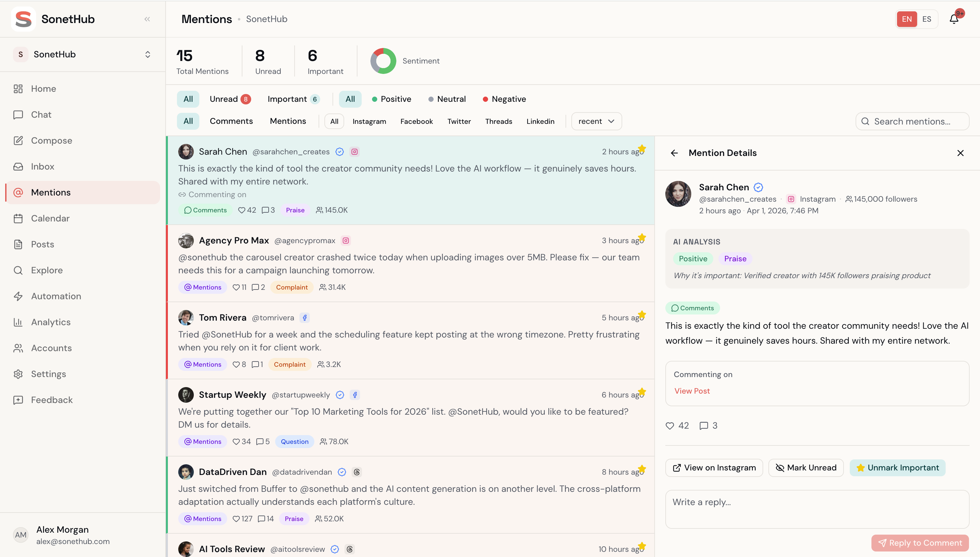980x557 pixels.
Task: Open the notifications bell icon
Action: (954, 19)
